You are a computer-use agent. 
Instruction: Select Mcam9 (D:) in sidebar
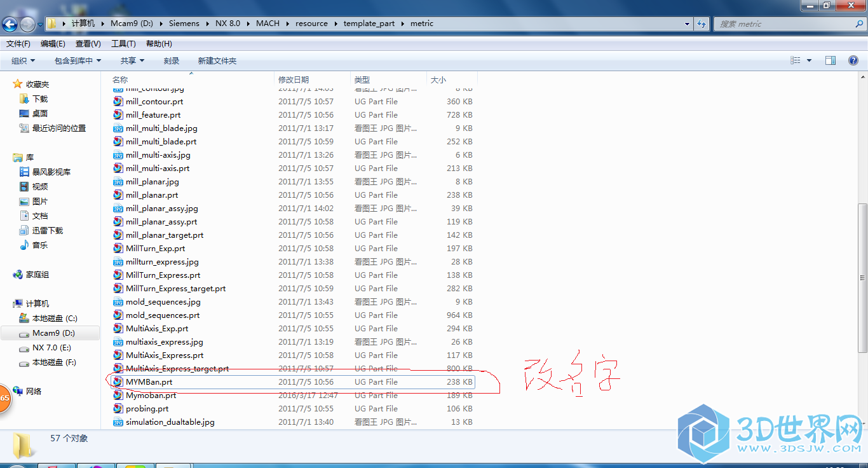pyautogui.click(x=53, y=333)
